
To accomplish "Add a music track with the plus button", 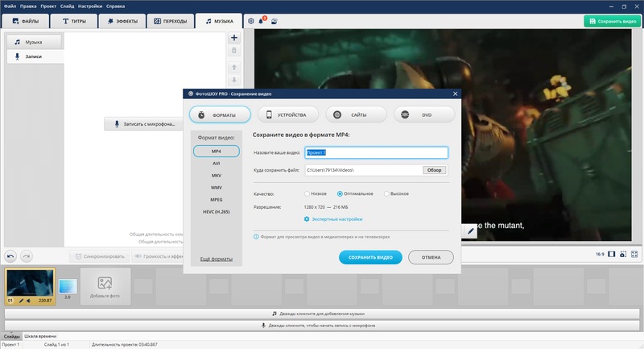I will click(x=234, y=38).
